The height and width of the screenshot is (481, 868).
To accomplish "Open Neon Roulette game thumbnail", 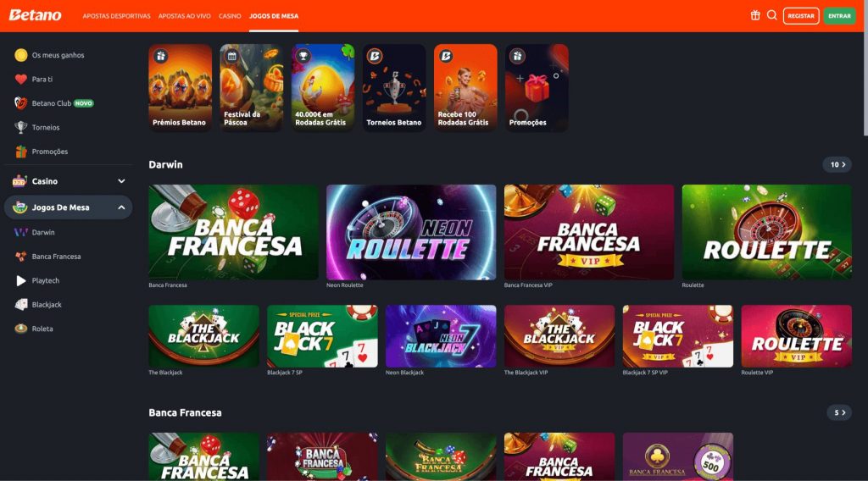I will pyautogui.click(x=411, y=232).
